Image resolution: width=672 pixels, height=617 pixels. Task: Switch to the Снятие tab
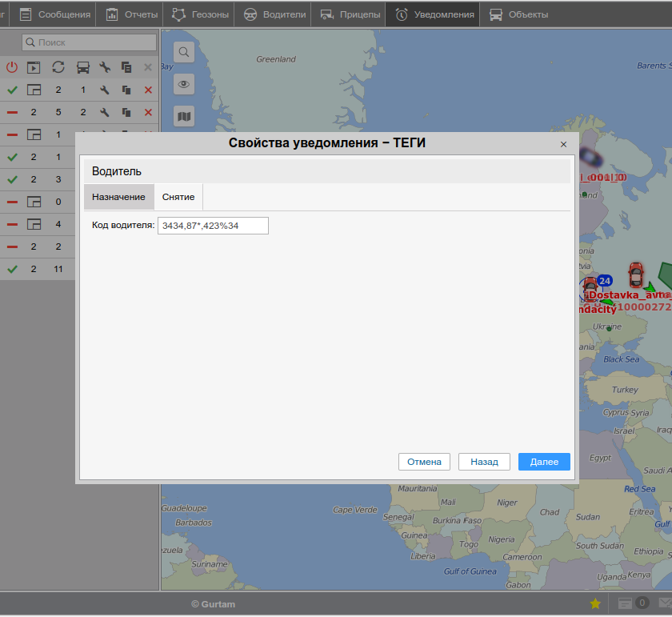[178, 197]
